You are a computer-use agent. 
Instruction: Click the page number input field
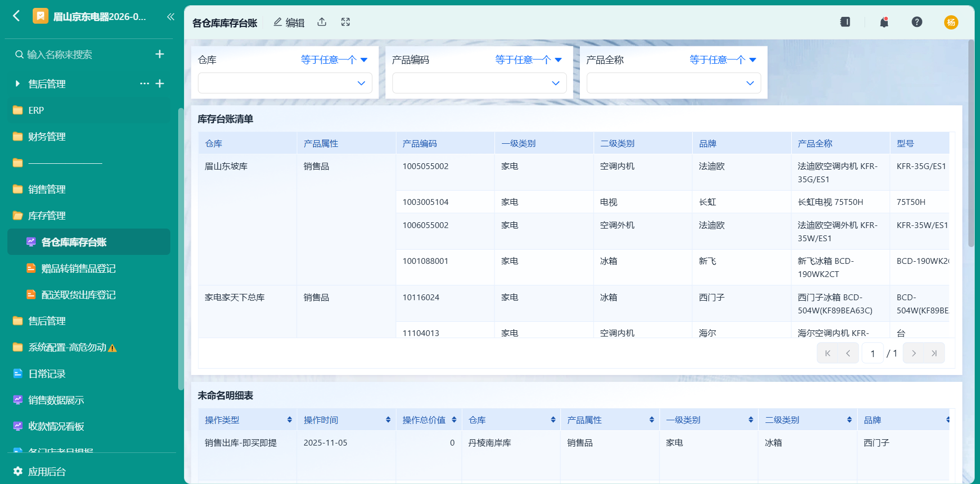[872, 353]
